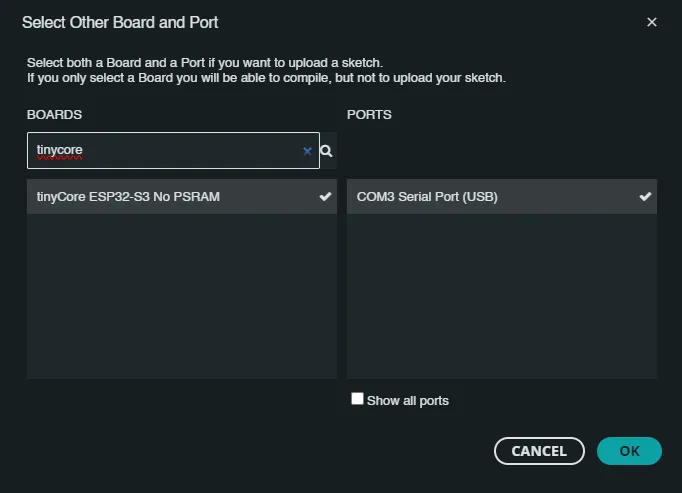Click the checkmark beside COM3 Serial Port
682x493 pixels.
pyautogui.click(x=645, y=197)
